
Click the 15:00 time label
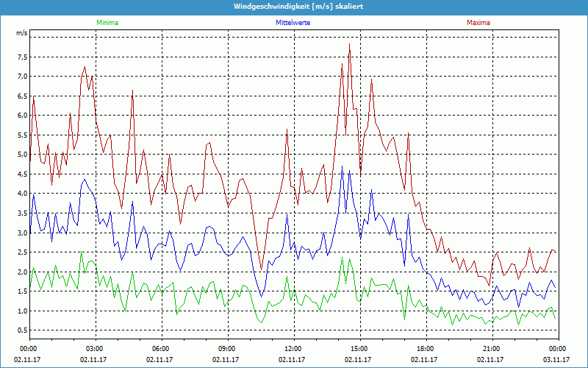pyautogui.click(x=359, y=349)
